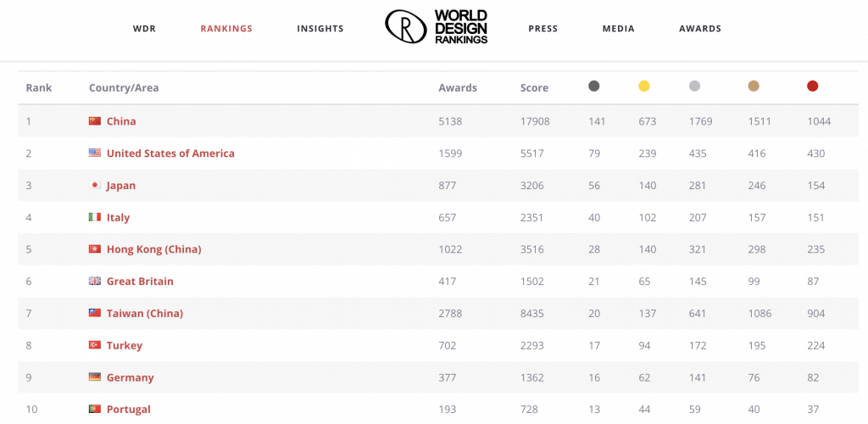Open the WDR menu item
868x424 pixels.
tap(144, 29)
